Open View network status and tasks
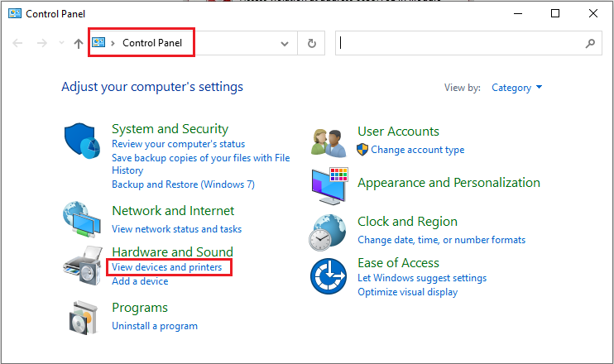Screen dimensions: 614x364 pos(176,229)
